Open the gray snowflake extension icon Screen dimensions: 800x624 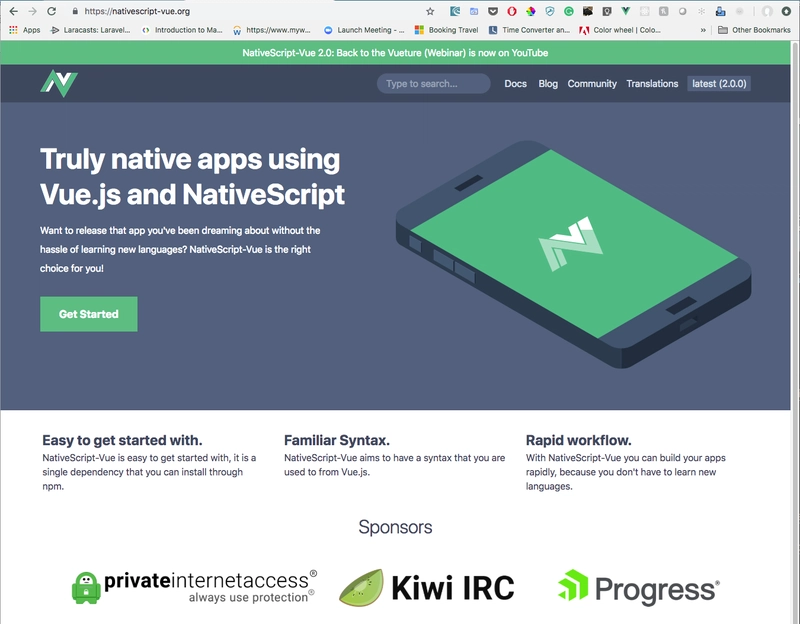click(x=702, y=11)
